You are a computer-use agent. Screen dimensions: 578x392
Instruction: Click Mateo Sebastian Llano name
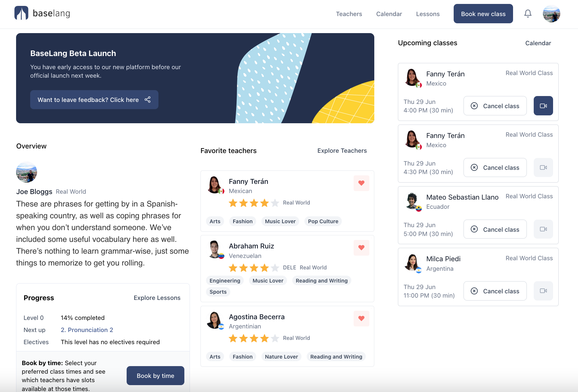click(x=462, y=197)
